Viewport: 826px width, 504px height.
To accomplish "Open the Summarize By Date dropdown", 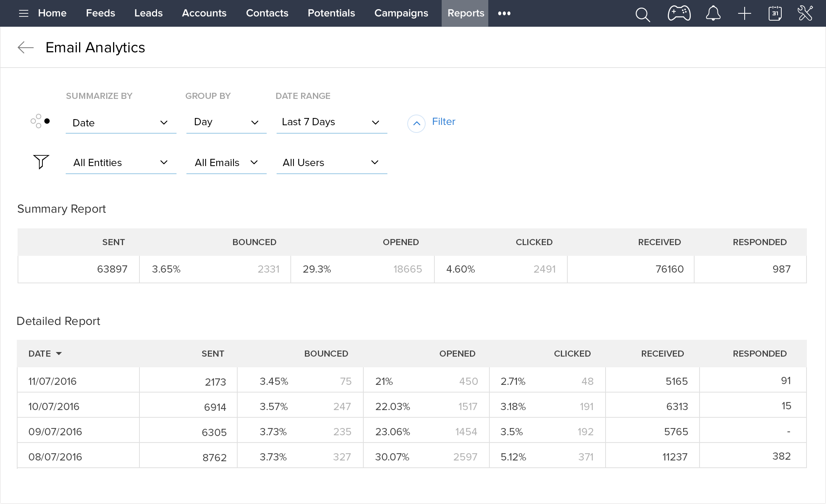I will [x=121, y=123].
